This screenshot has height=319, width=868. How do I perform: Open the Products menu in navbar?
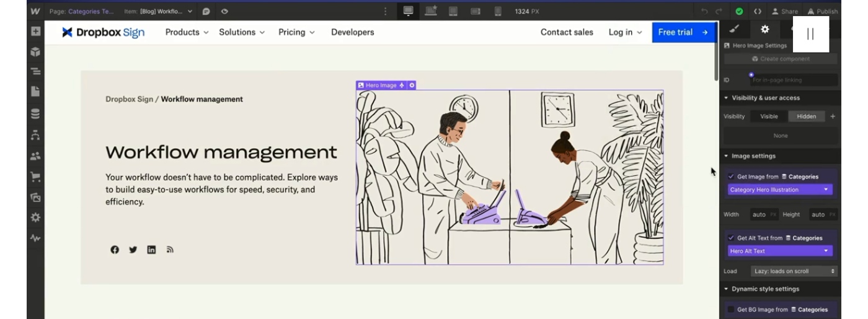pyautogui.click(x=187, y=32)
